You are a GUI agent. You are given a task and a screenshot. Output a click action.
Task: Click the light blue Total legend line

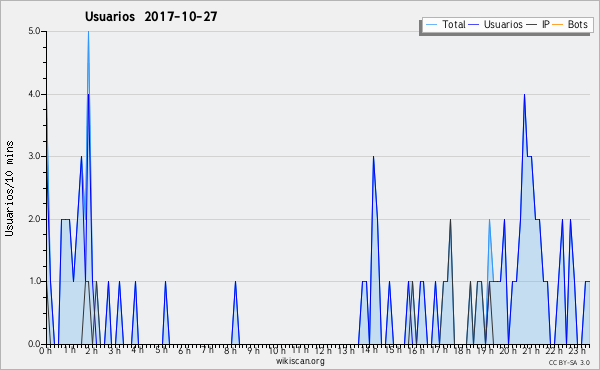[x=431, y=24]
